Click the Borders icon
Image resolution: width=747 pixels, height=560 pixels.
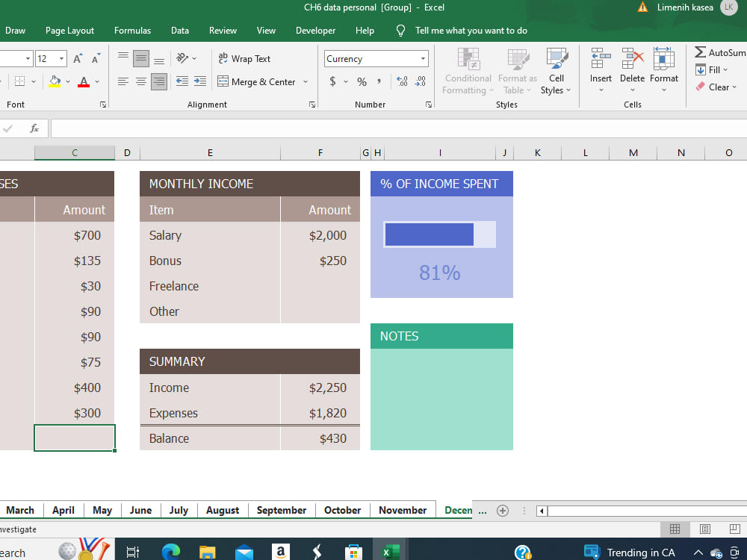(19, 81)
